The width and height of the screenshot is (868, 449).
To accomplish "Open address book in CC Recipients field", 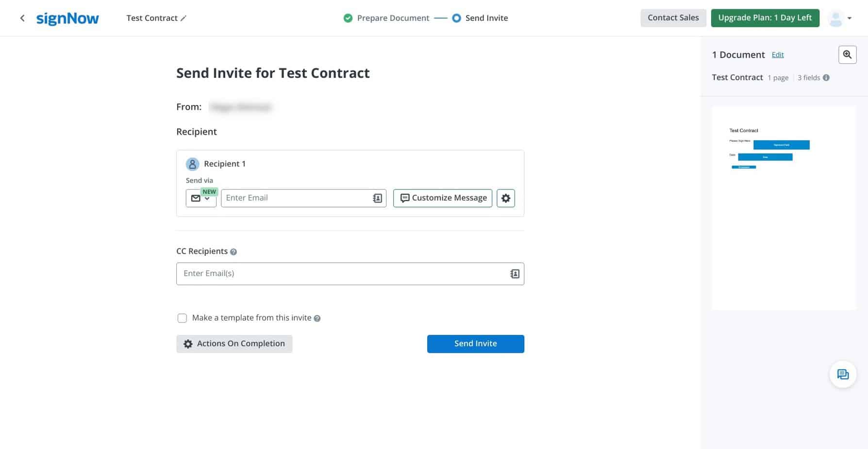I will pyautogui.click(x=515, y=274).
